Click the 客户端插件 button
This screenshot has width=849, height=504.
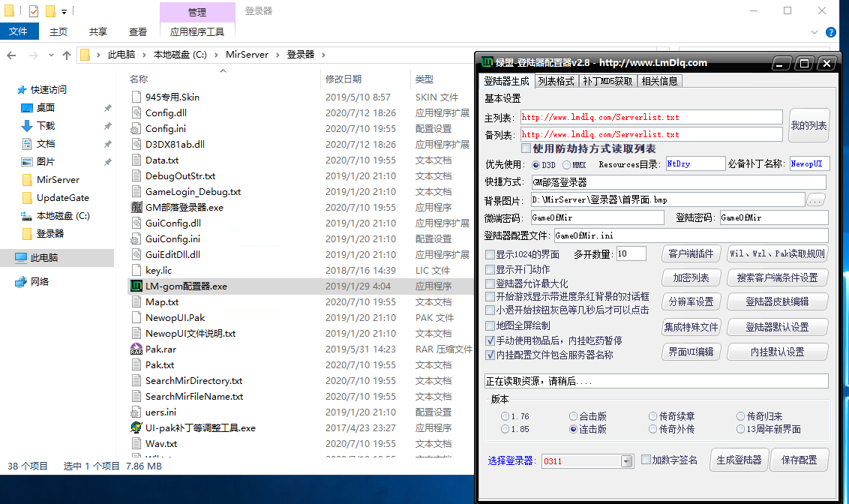[691, 254]
